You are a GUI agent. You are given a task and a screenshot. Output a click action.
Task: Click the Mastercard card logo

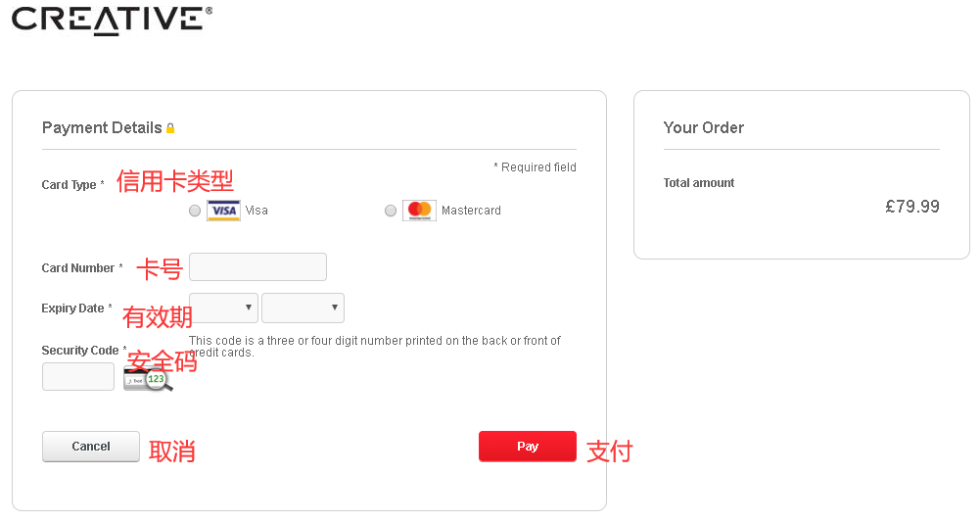click(x=419, y=211)
